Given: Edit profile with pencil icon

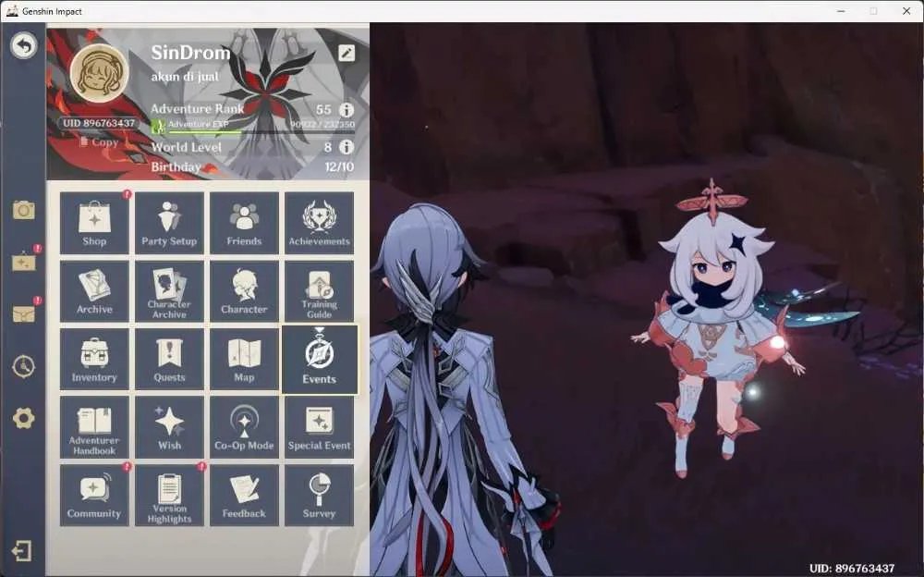Looking at the screenshot, I should click(346, 54).
